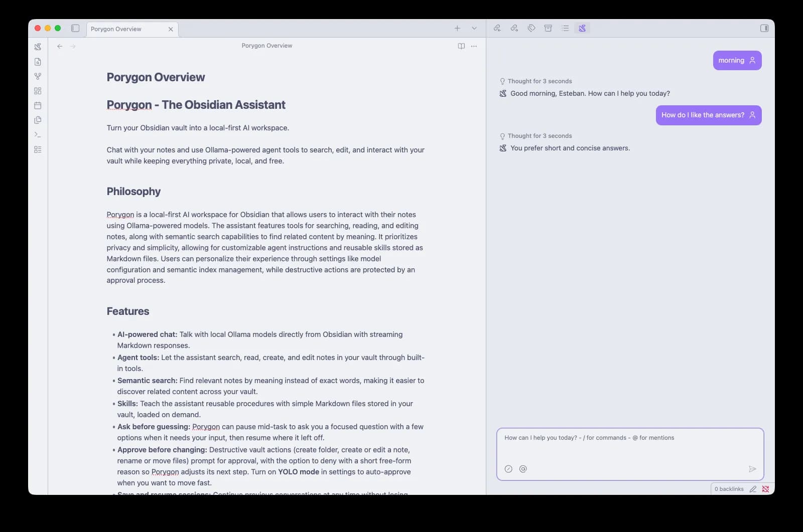Click the 'Ask before guessing:' bullet label
803x532 pixels.
coord(154,427)
